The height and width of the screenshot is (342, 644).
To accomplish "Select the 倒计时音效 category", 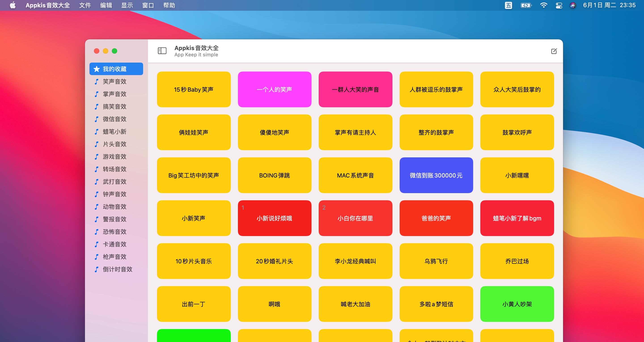I will [117, 269].
